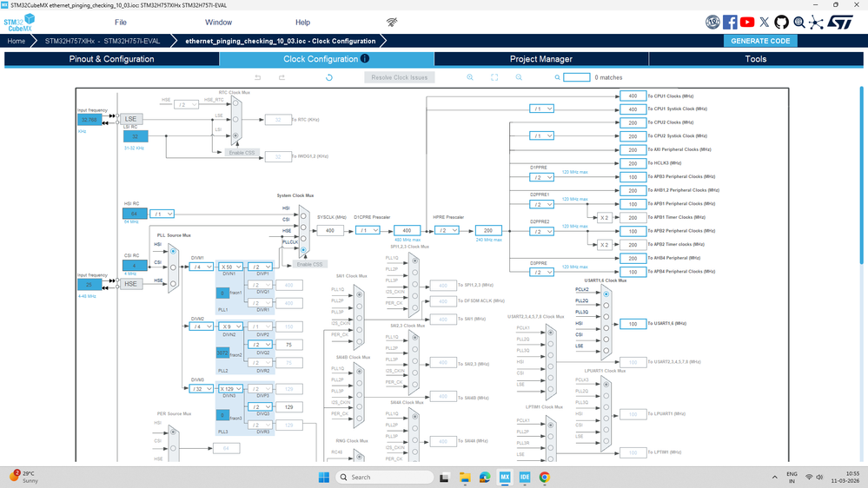The width and height of the screenshot is (868, 488).
Task: Select HSE in System Clock Mux
Action: point(303,239)
